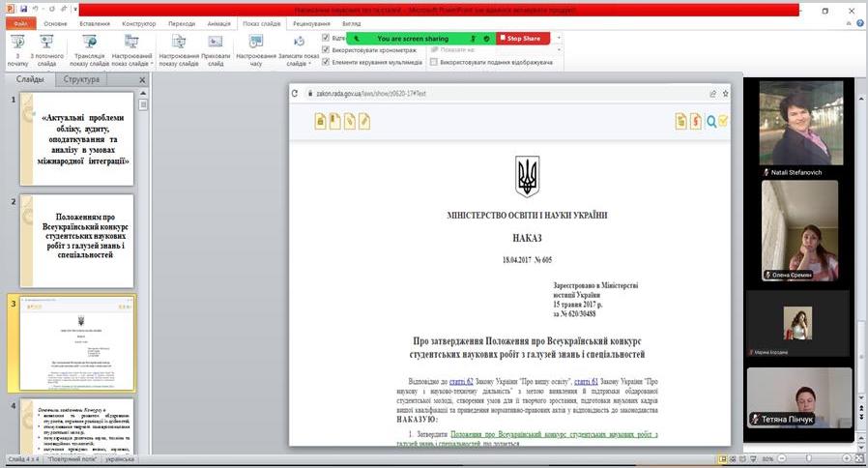This screenshot has height=468, width=868.
Task: Click second yellow document icon on page
Action: 334,121
